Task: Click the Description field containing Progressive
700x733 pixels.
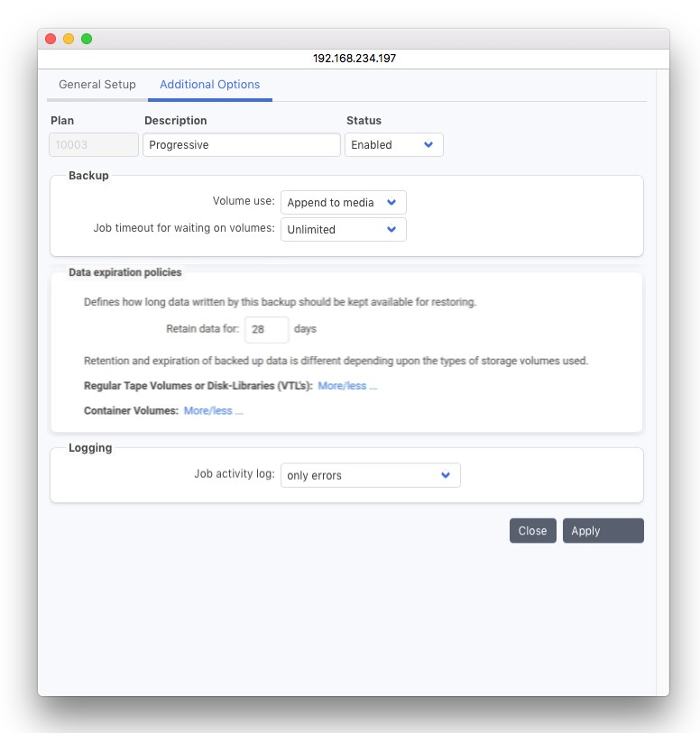Action: [x=241, y=145]
